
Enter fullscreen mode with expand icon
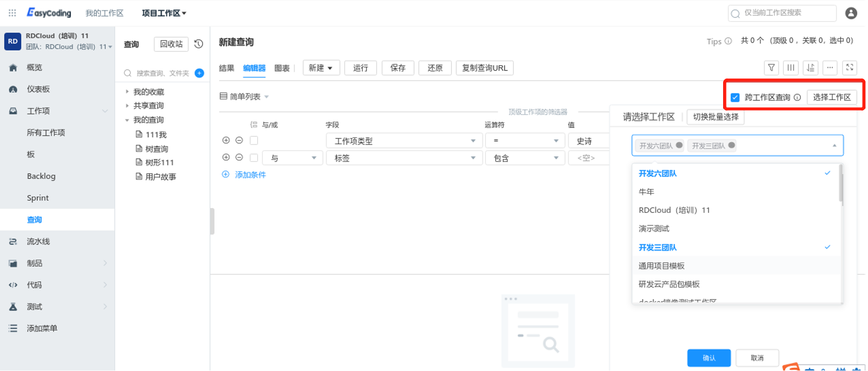click(850, 68)
